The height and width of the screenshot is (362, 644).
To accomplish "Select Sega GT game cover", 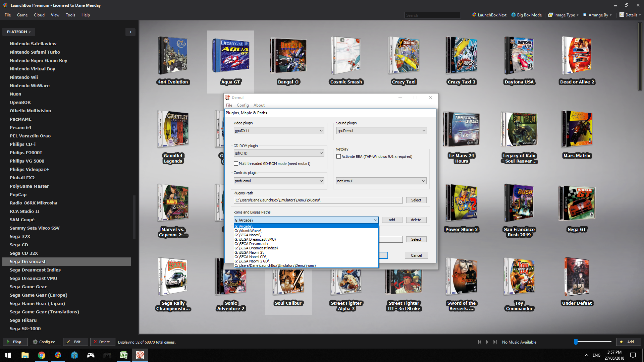I will tap(577, 203).
